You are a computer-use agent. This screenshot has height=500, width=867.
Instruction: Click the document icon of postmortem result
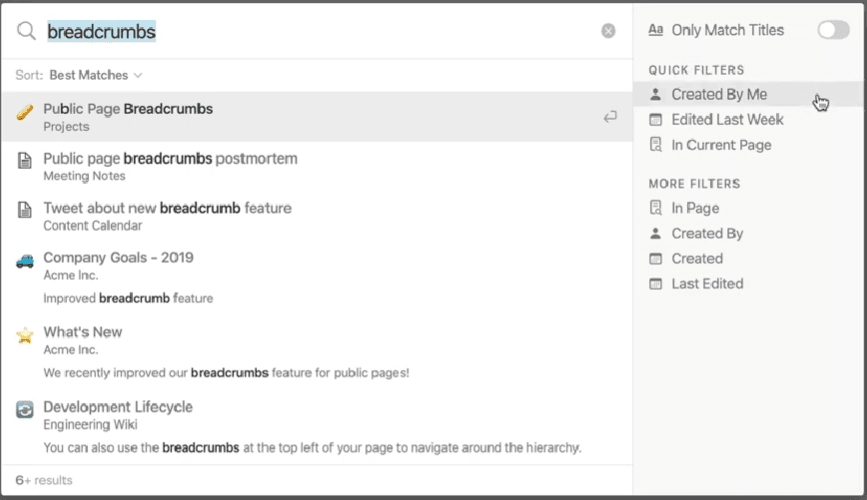click(25, 160)
